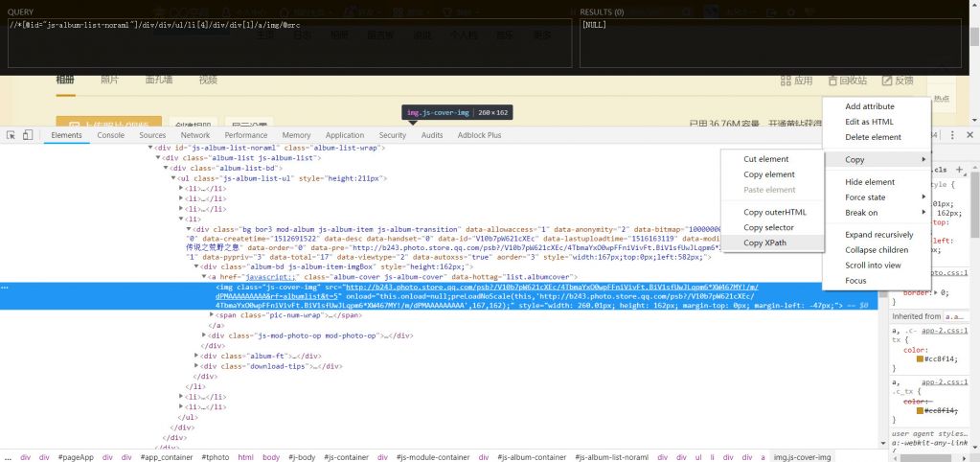Click inside the XPath QUERY input box
The height and width of the screenshot is (462, 980).
pos(287,44)
